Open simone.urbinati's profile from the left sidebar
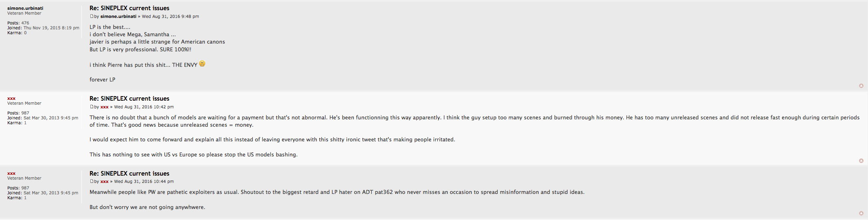Image resolution: width=868 pixels, height=220 pixels. [x=25, y=8]
